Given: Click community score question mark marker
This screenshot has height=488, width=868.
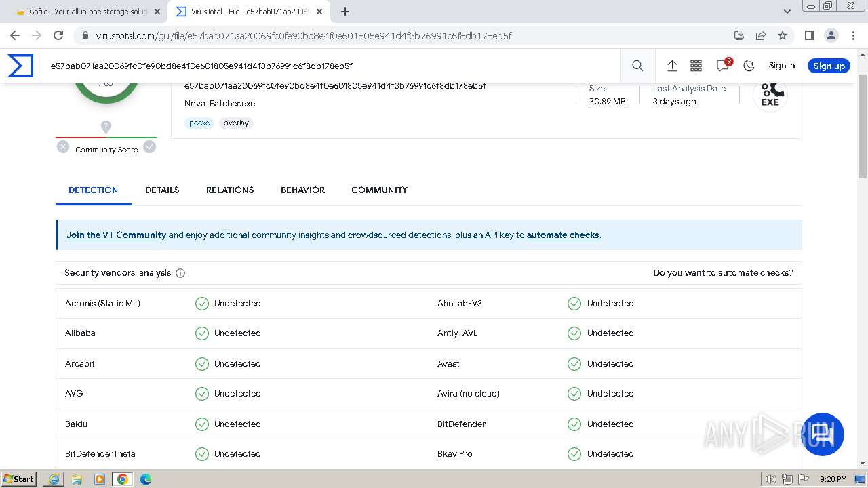Looking at the screenshot, I should (106, 127).
